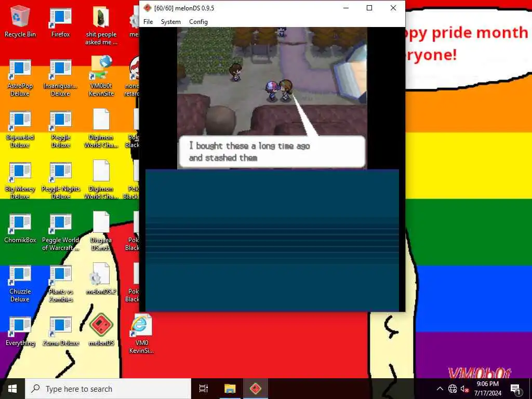Select the ChomikBox desktop shortcut
532x399 pixels.
click(x=20, y=229)
